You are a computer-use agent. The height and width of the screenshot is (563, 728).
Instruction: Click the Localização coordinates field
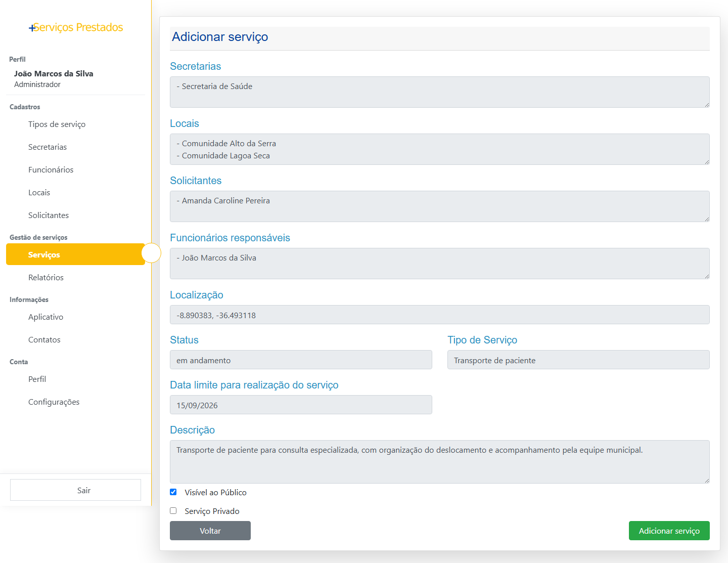click(440, 315)
